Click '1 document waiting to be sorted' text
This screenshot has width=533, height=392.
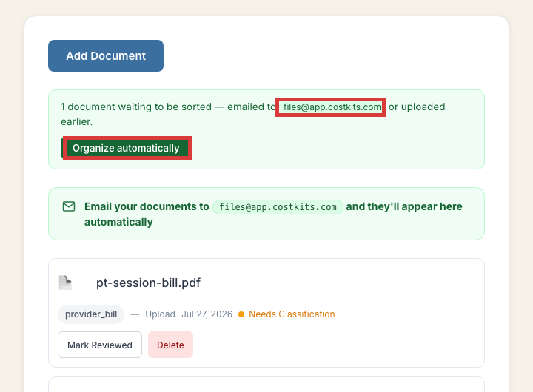point(136,107)
